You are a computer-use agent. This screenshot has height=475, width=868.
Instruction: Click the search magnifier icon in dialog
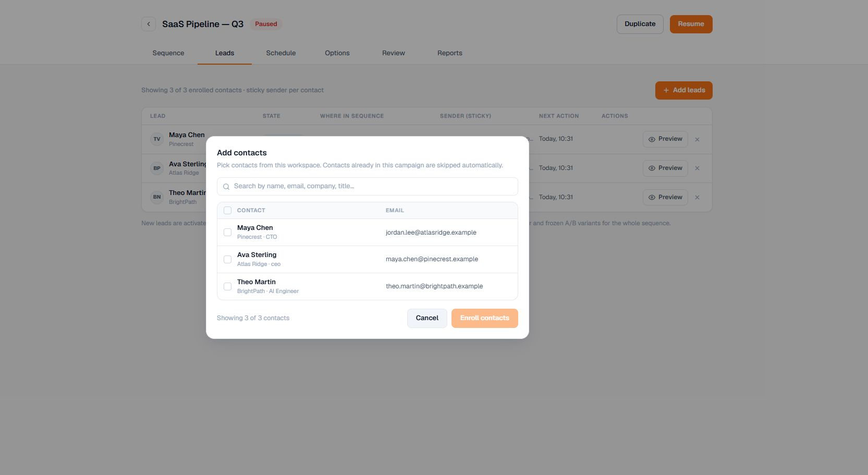226,187
